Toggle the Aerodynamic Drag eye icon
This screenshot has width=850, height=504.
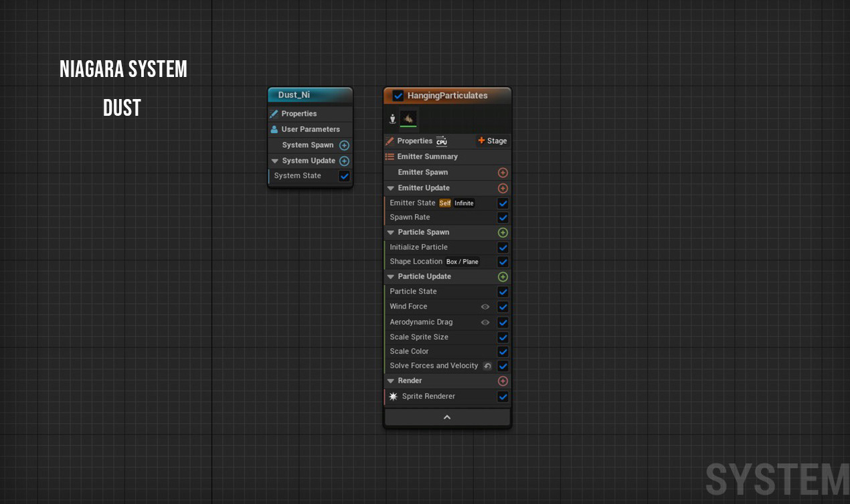485,322
